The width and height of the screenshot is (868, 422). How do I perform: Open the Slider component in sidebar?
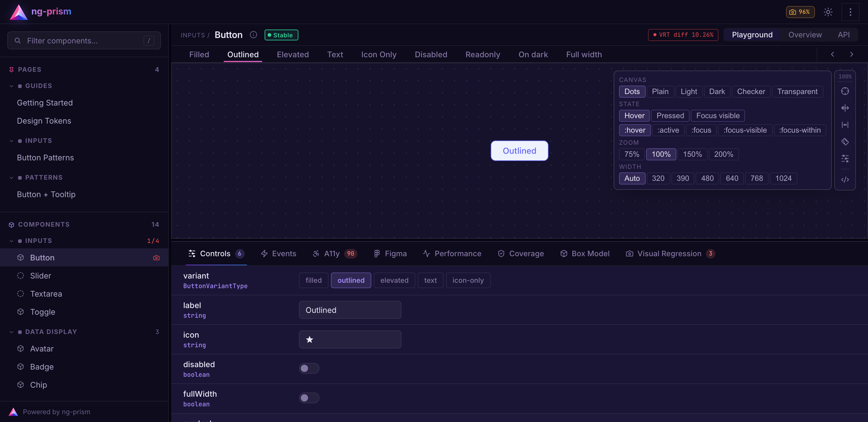coord(84,276)
